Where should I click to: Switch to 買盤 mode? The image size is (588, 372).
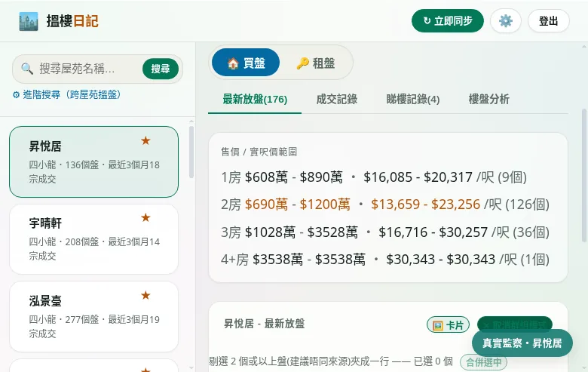(x=246, y=63)
